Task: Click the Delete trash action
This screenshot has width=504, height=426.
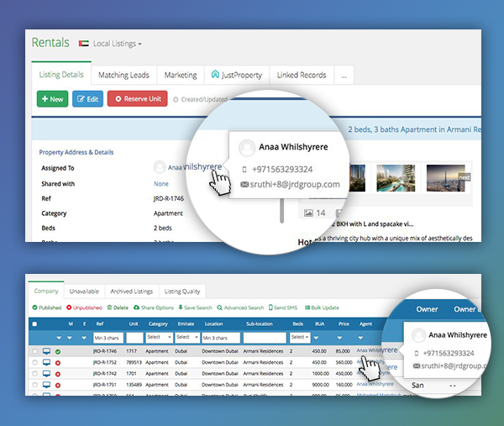Action: tap(118, 308)
